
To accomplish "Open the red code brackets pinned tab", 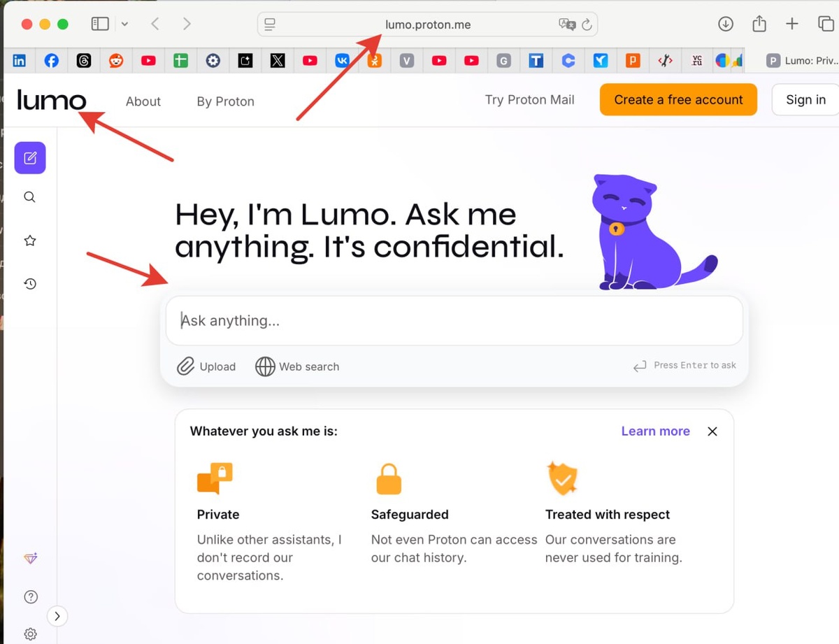I will (665, 61).
